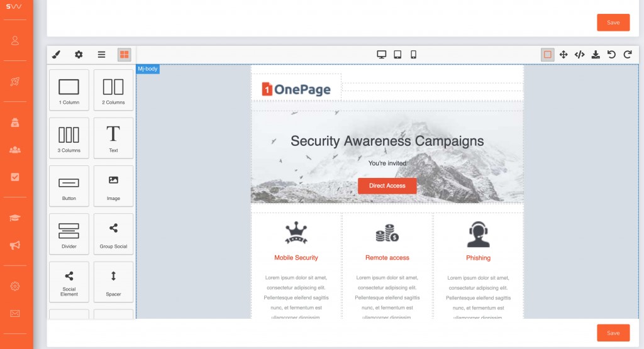This screenshot has width=644, height=349.
Task: Open the users group sidebar icon
Action: point(15,150)
